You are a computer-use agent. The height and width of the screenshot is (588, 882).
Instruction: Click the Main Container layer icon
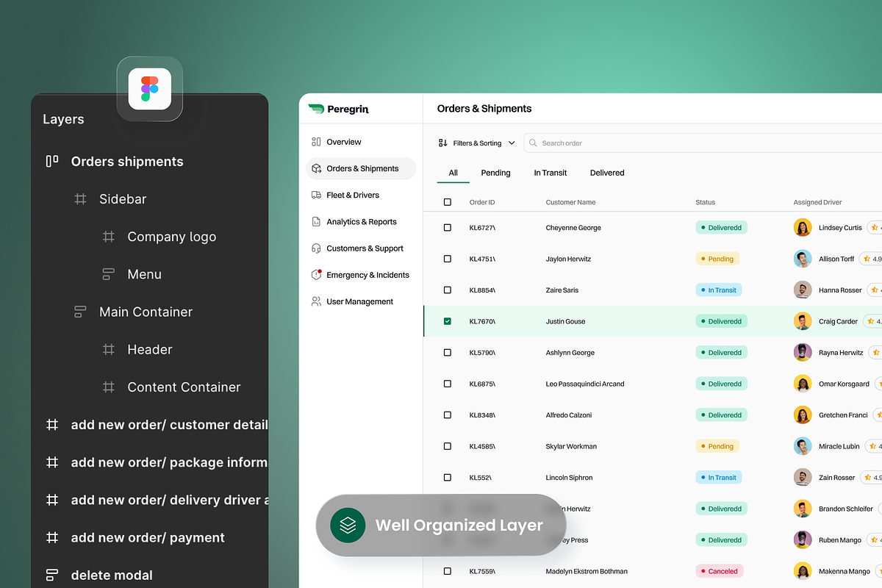tap(80, 312)
